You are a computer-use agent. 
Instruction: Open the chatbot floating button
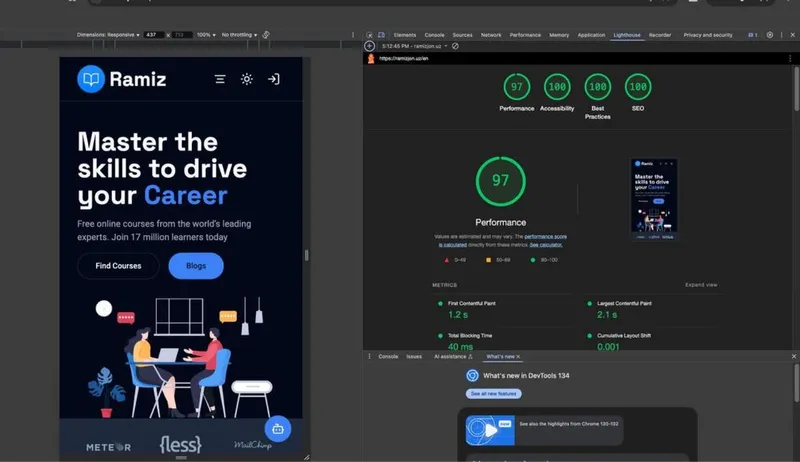[278, 429]
